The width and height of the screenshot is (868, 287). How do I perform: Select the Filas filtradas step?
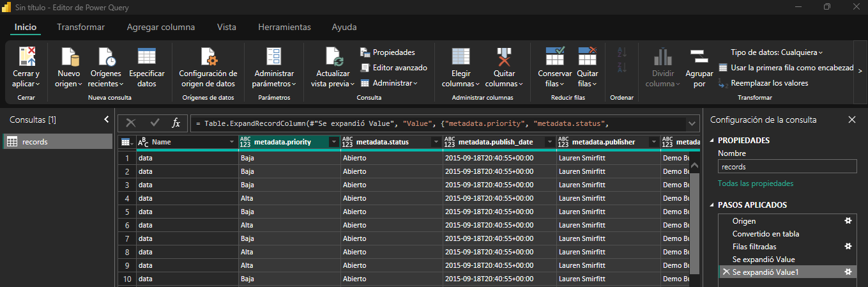click(754, 247)
